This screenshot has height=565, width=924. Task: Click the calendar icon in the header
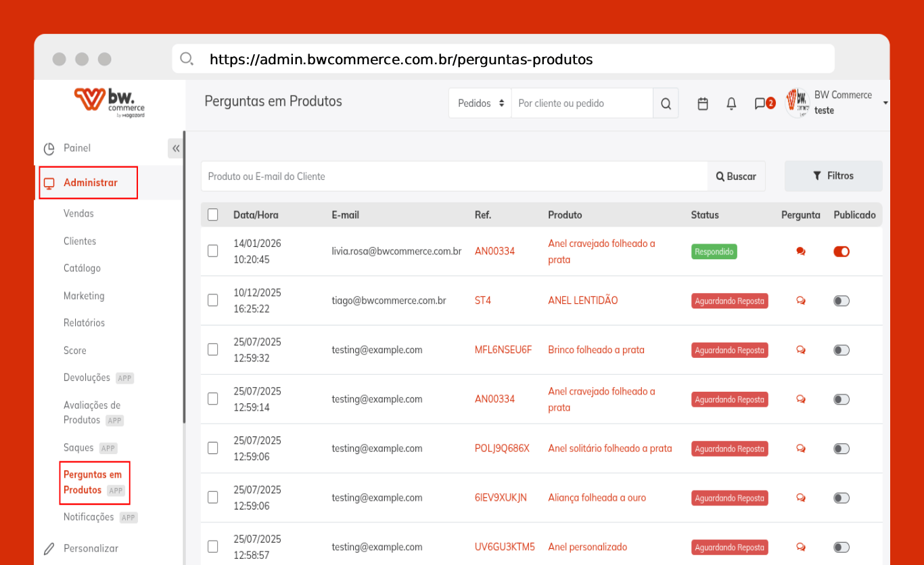click(x=703, y=104)
